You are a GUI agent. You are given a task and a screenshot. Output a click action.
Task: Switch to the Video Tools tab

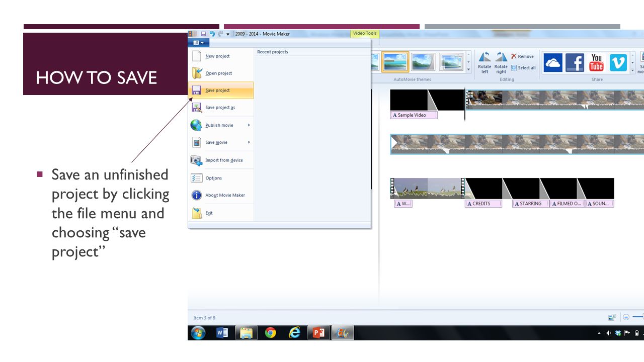365,34
